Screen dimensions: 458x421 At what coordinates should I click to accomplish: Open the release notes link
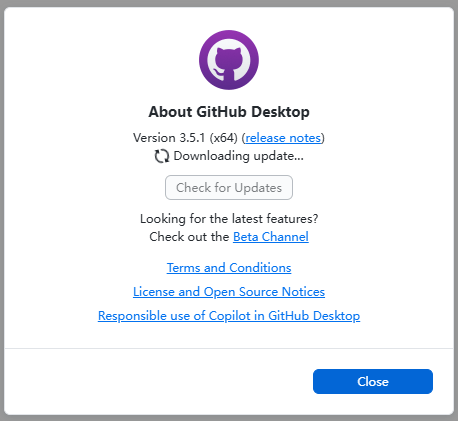coord(283,138)
